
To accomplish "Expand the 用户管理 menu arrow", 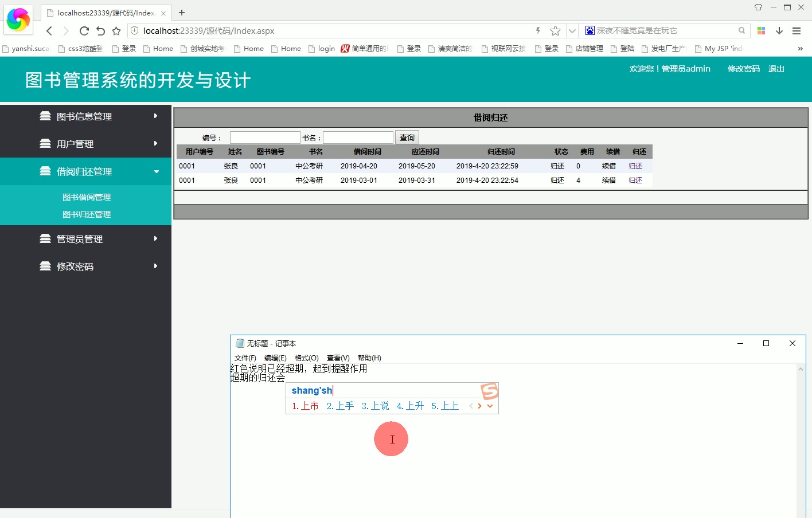I will (155, 143).
